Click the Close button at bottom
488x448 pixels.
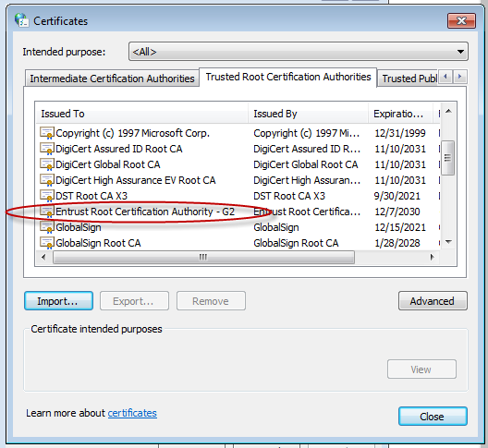tap(433, 417)
